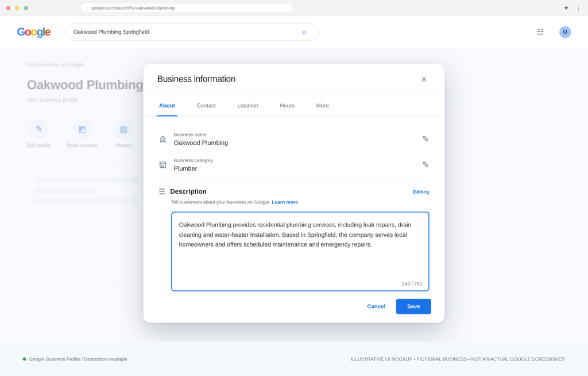
Task: Click 'Your business on Google' text
Action: click(x=56, y=64)
